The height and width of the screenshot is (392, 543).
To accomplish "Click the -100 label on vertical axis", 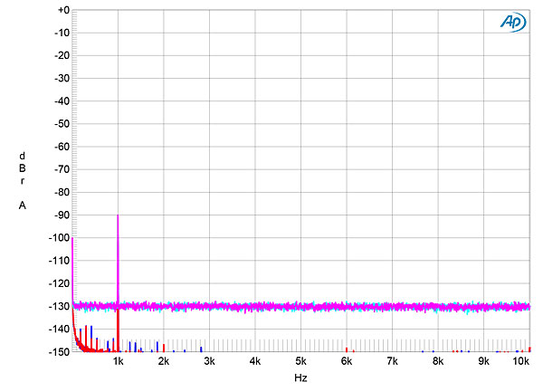I will pos(59,238).
